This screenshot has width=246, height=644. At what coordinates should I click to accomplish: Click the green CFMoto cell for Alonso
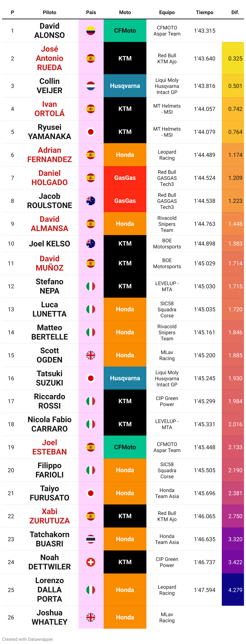pos(125,31)
